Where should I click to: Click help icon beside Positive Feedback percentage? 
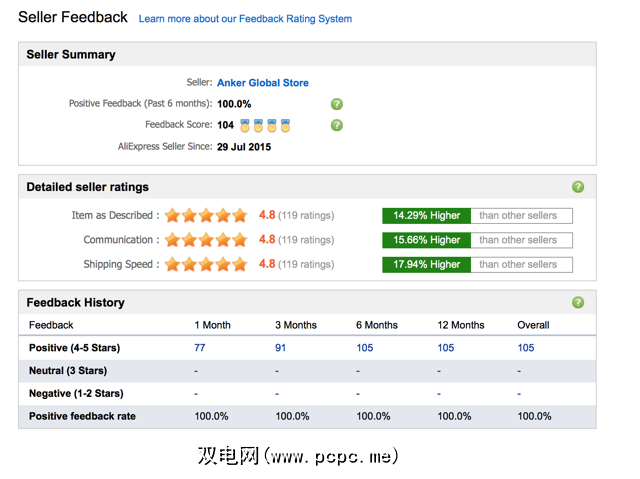(337, 104)
